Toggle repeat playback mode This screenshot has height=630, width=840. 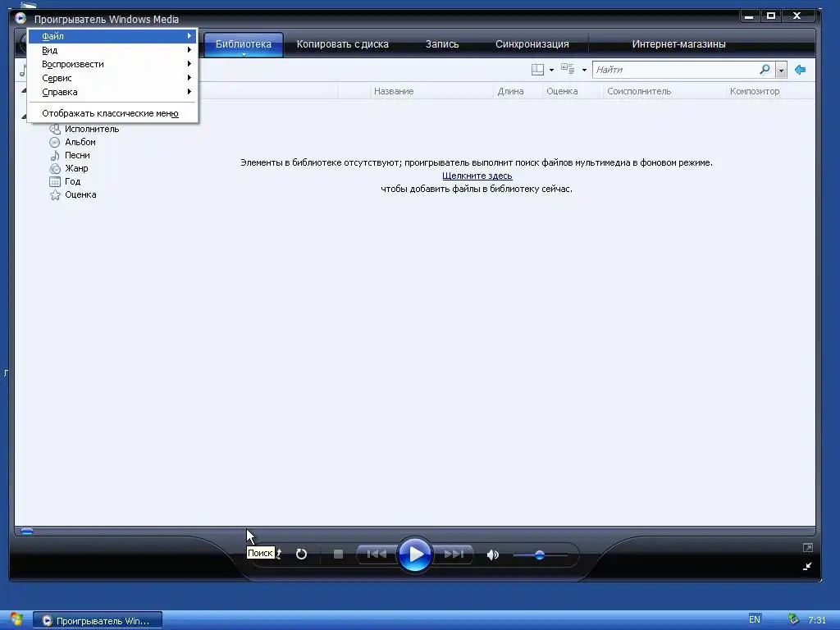[302, 554]
